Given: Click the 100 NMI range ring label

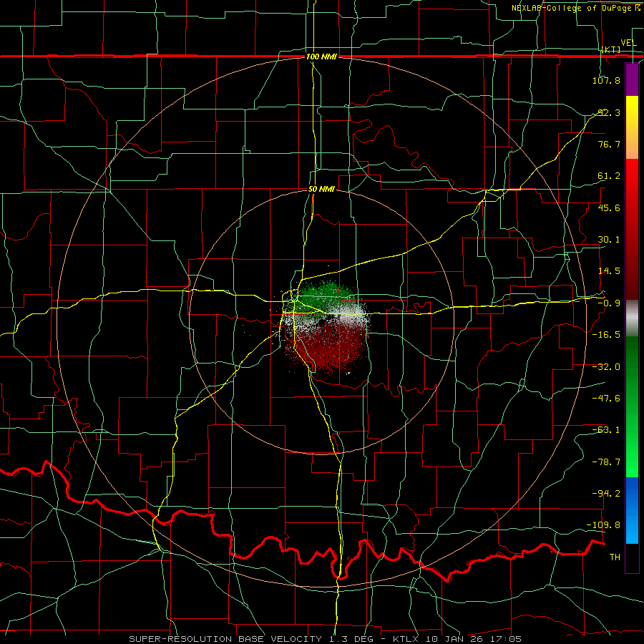Looking at the screenshot, I should coord(321,57).
